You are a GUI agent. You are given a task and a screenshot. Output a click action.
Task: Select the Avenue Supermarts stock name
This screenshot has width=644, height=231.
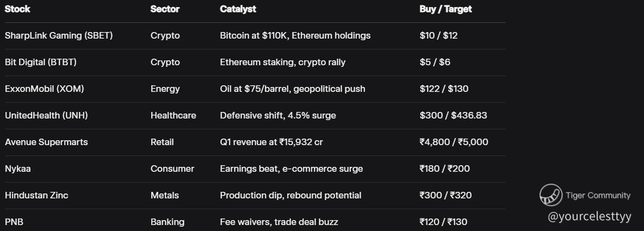46,142
